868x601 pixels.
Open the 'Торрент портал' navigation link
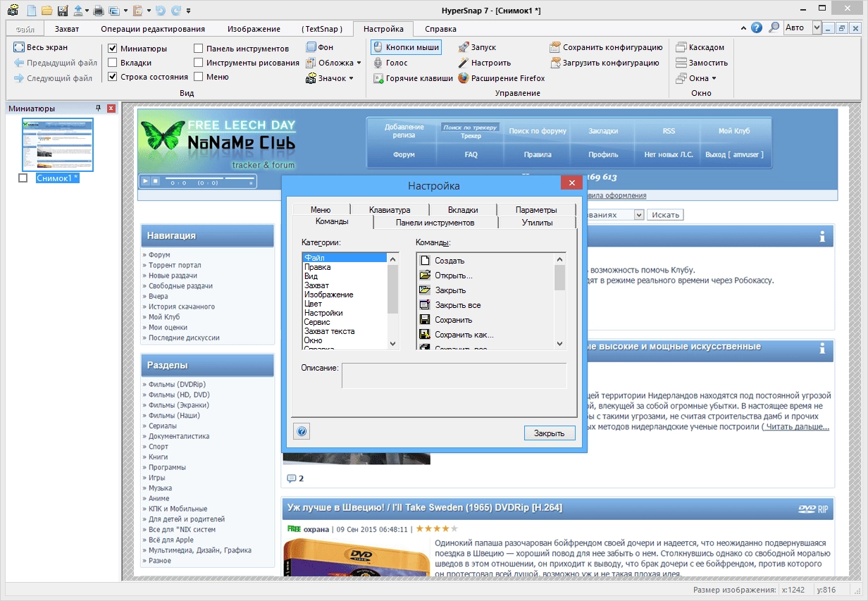(x=175, y=266)
